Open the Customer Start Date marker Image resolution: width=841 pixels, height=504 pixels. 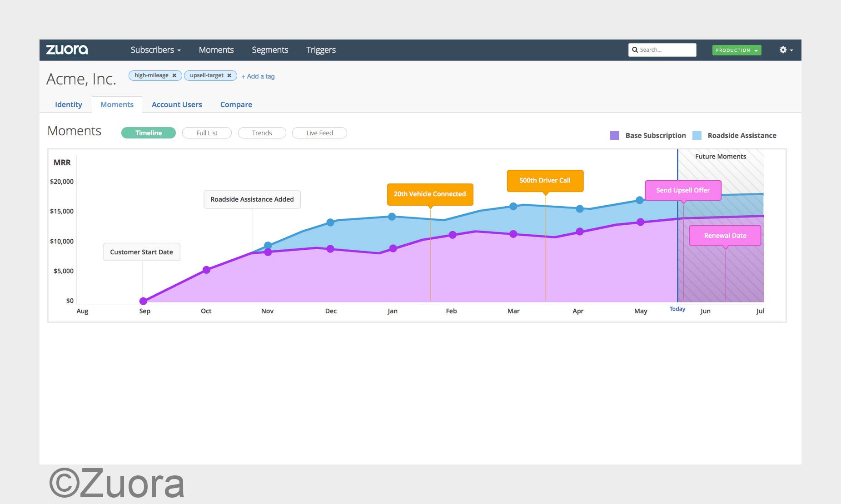pos(142,252)
